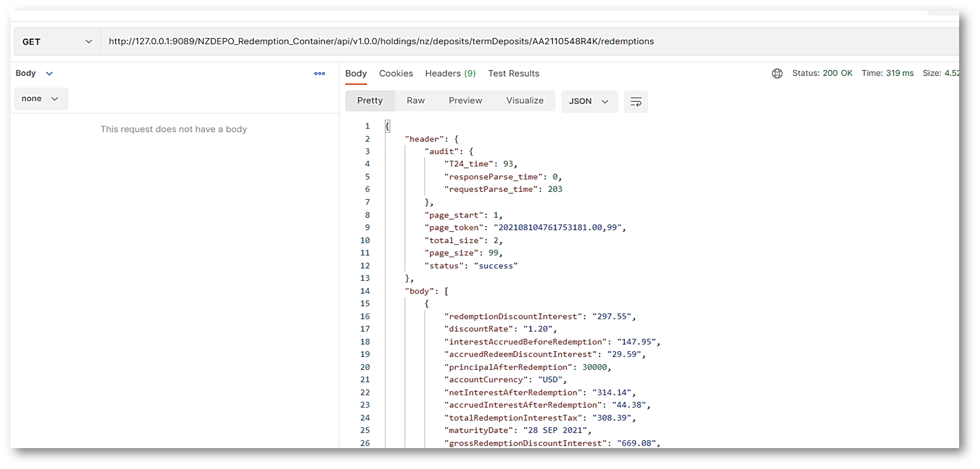Viewport: 980px width, 469px height.
Task: Open the Visualize view
Action: (525, 101)
